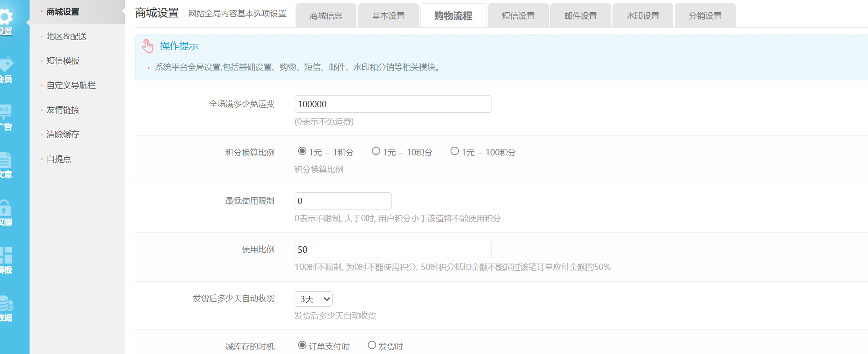Screen dimensions: 868x354
Task: Open the data database icon in sidebar
Action: (6, 303)
